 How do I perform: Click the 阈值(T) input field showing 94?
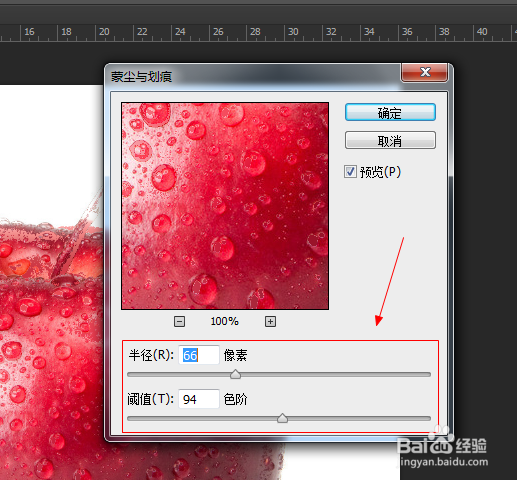point(199,399)
